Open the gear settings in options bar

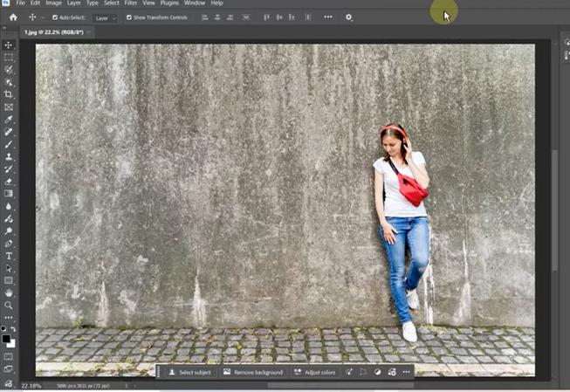(349, 17)
